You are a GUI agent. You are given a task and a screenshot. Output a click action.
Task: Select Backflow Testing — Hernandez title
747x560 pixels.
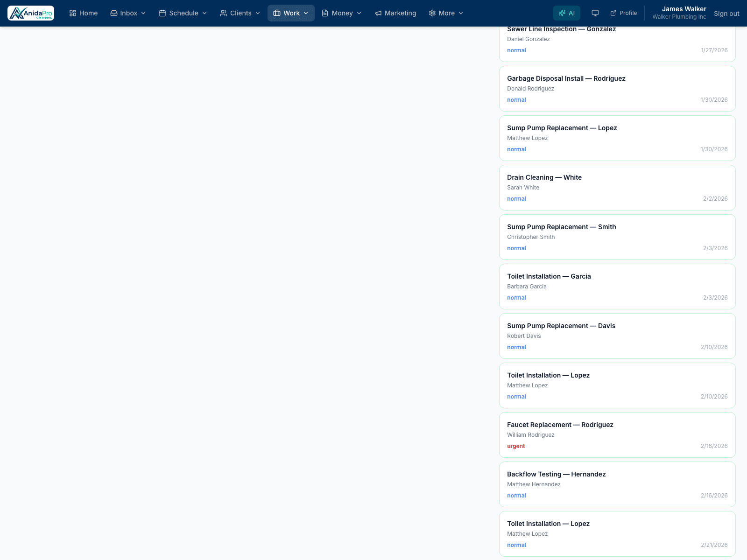point(557,474)
